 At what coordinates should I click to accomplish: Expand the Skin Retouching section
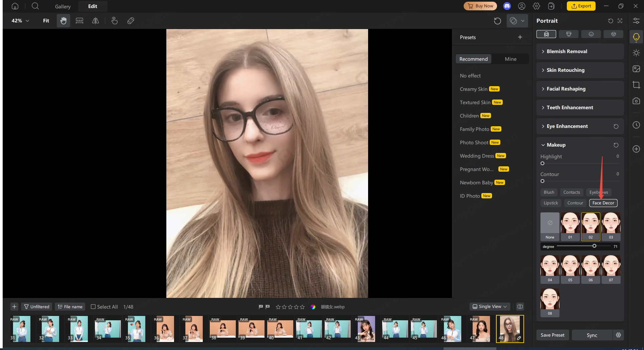tap(580, 70)
